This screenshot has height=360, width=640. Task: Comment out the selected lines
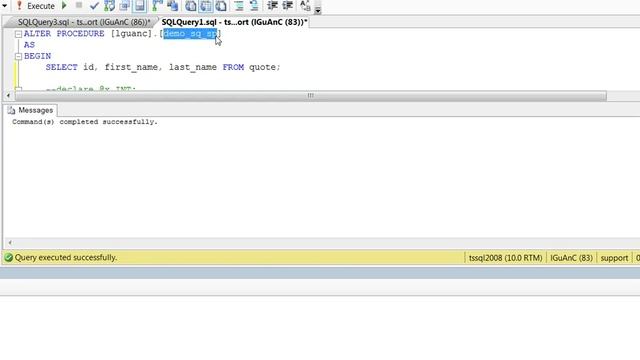tap(239, 6)
